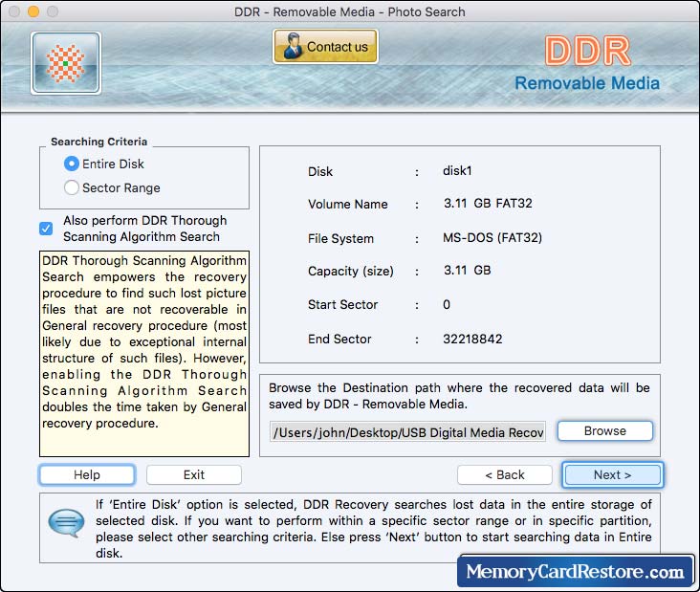Open the Contact us button
Viewport: 700px width, 592px height.
click(x=325, y=47)
